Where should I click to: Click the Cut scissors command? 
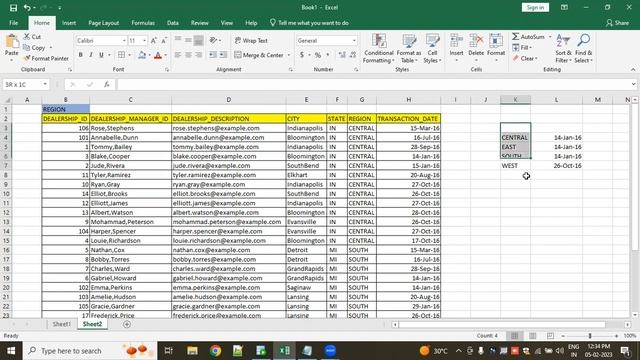tap(32, 37)
